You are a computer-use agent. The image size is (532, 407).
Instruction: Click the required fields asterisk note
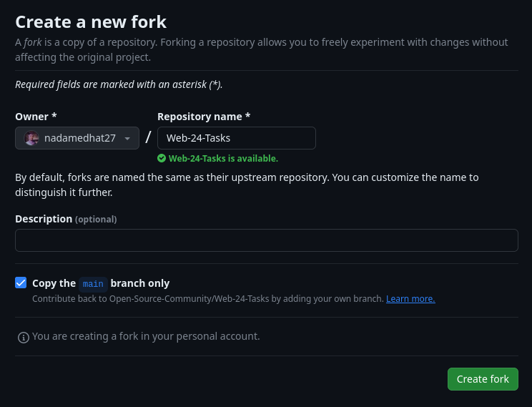coord(119,84)
